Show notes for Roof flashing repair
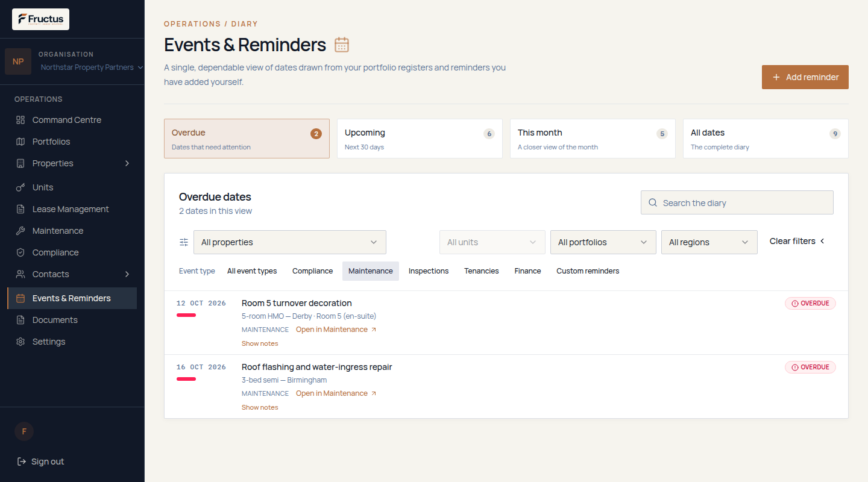Image resolution: width=868 pixels, height=482 pixels. click(260, 407)
